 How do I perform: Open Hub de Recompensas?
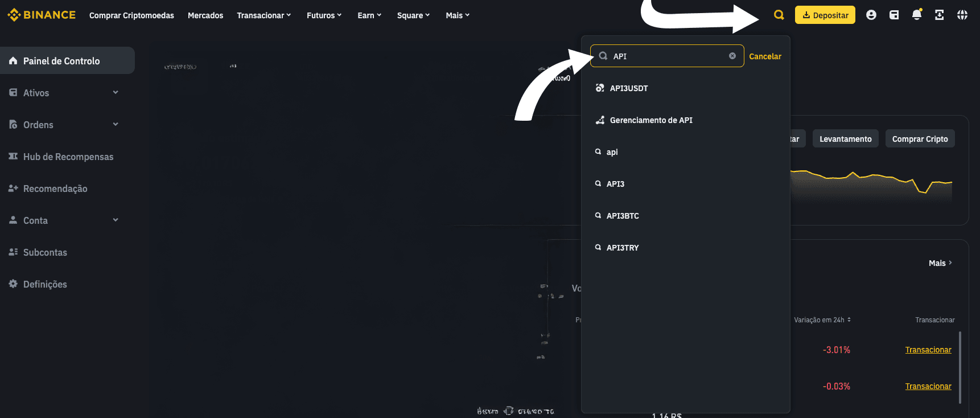pyautogui.click(x=67, y=156)
